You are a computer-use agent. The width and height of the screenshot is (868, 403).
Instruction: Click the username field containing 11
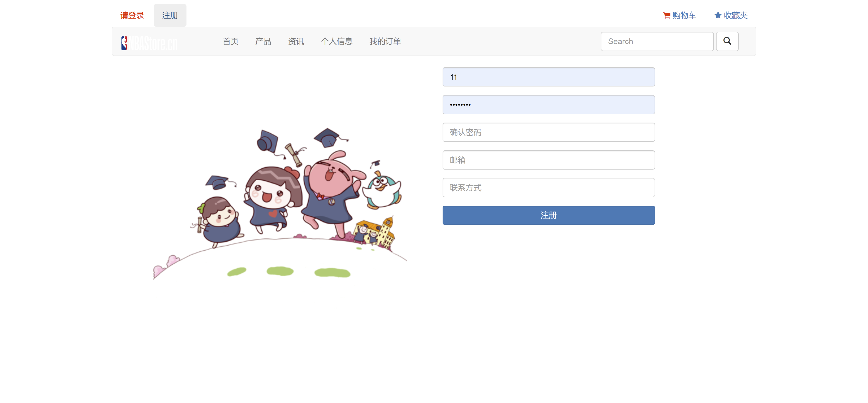tap(549, 77)
